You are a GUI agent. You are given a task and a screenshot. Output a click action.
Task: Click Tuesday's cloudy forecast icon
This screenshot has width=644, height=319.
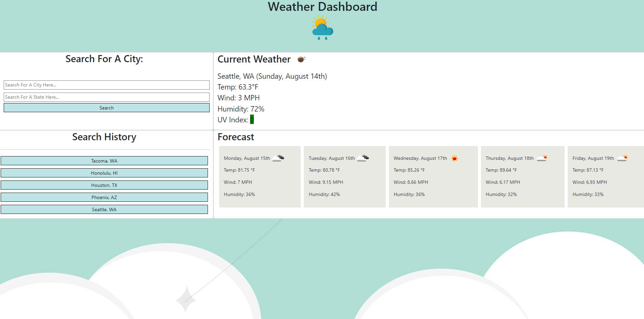coord(363,158)
